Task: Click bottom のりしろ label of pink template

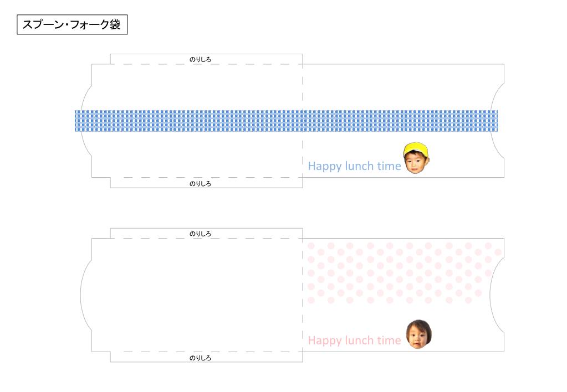Action: [200, 358]
